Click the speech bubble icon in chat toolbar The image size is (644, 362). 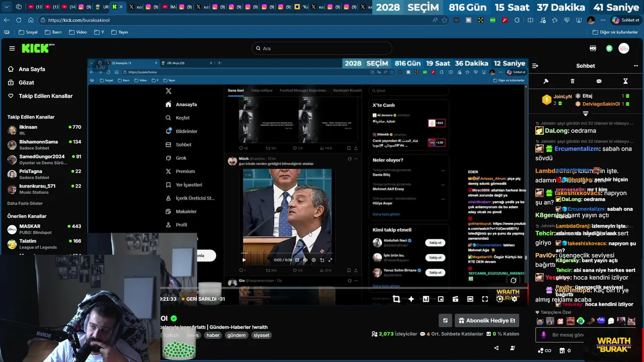[x=599, y=81]
